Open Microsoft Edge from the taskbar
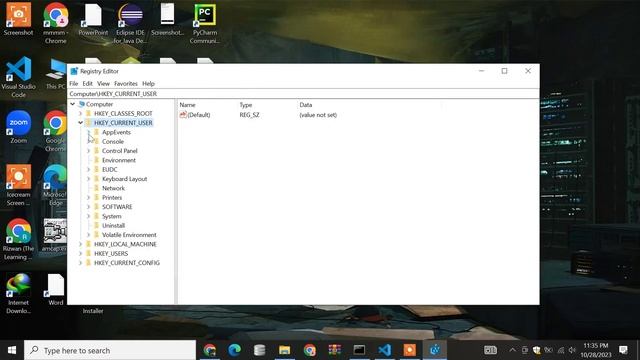The image size is (640, 360). 235,350
